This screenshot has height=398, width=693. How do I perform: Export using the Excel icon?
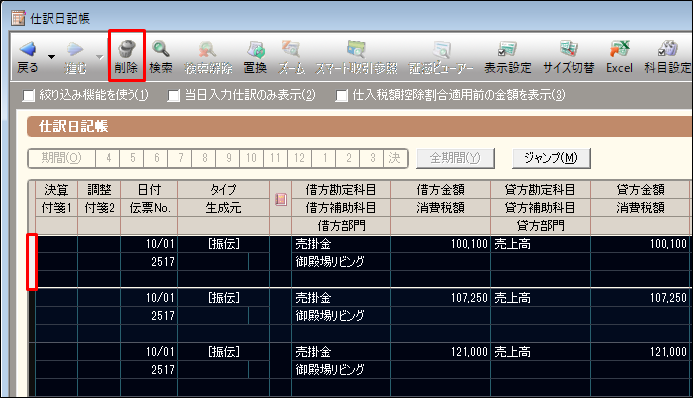click(620, 49)
